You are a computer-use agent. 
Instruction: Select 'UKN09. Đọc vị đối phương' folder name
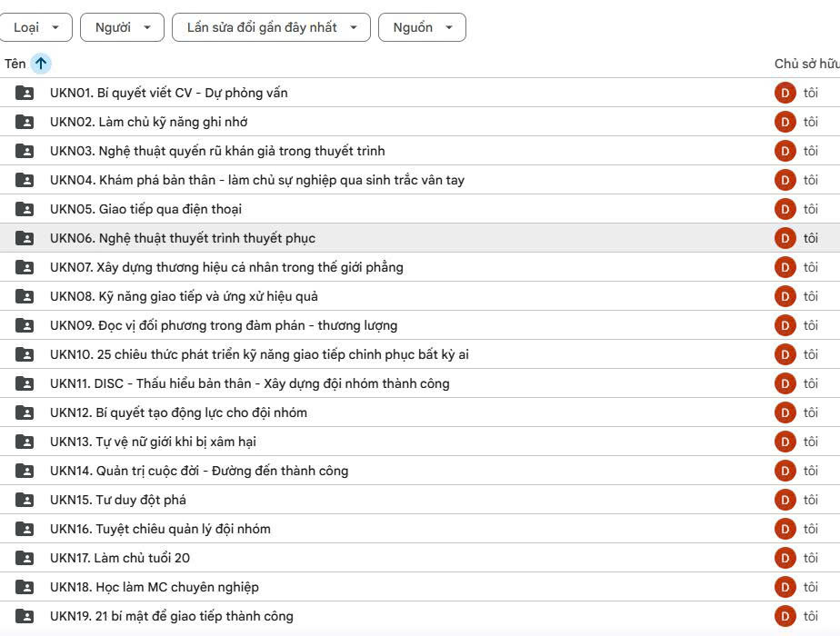224,325
